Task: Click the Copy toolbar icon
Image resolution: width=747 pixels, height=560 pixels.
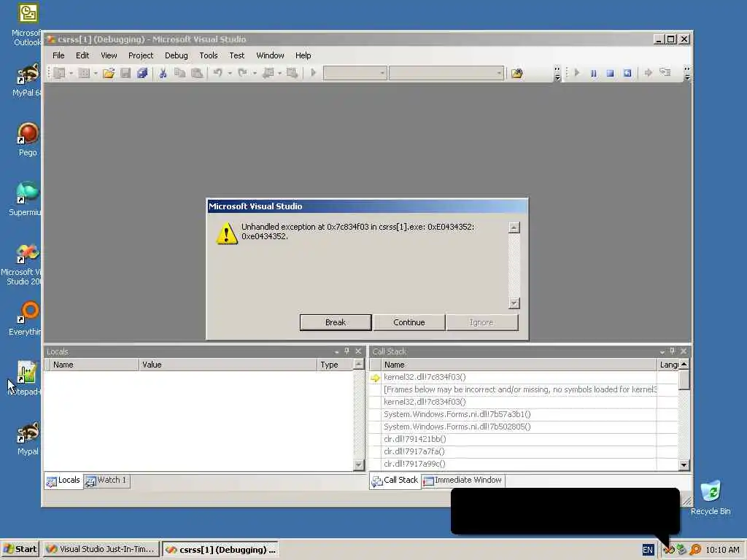Action: pyautogui.click(x=179, y=73)
